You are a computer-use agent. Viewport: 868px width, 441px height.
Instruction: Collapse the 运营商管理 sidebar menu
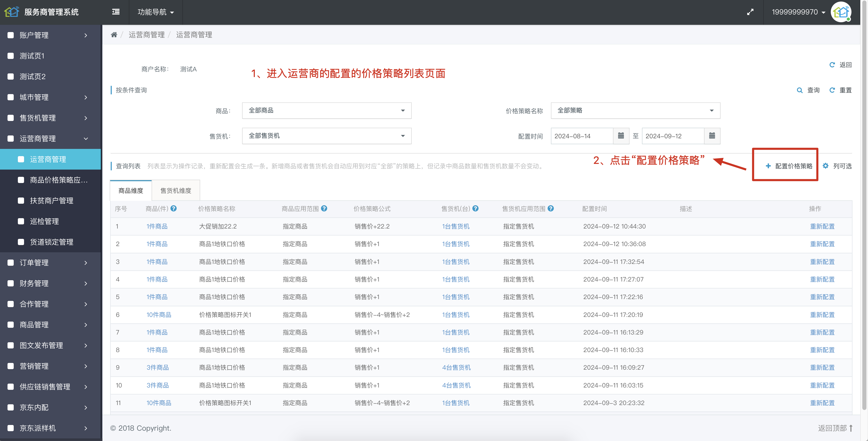[x=50, y=139]
